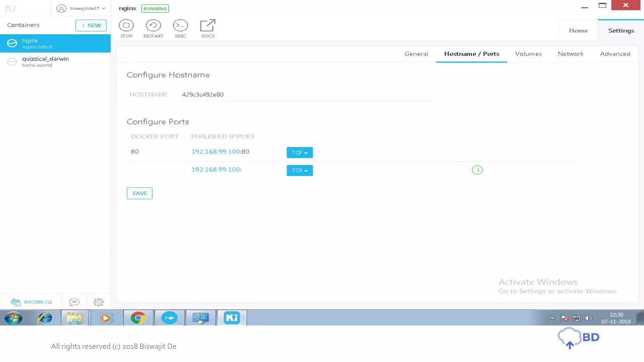Expand TCP dropdown for port 80

tap(299, 152)
